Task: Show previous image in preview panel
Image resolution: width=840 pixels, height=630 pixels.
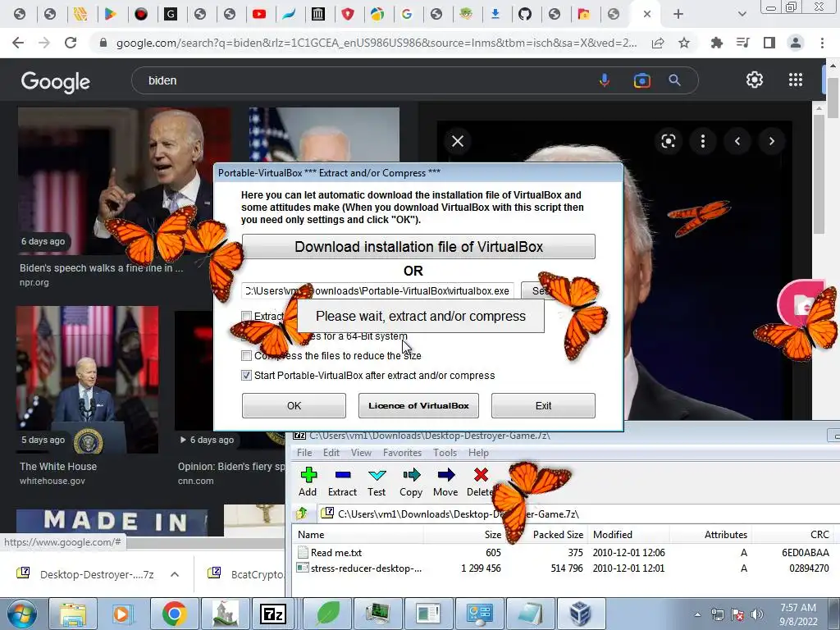Action: (x=737, y=141)
